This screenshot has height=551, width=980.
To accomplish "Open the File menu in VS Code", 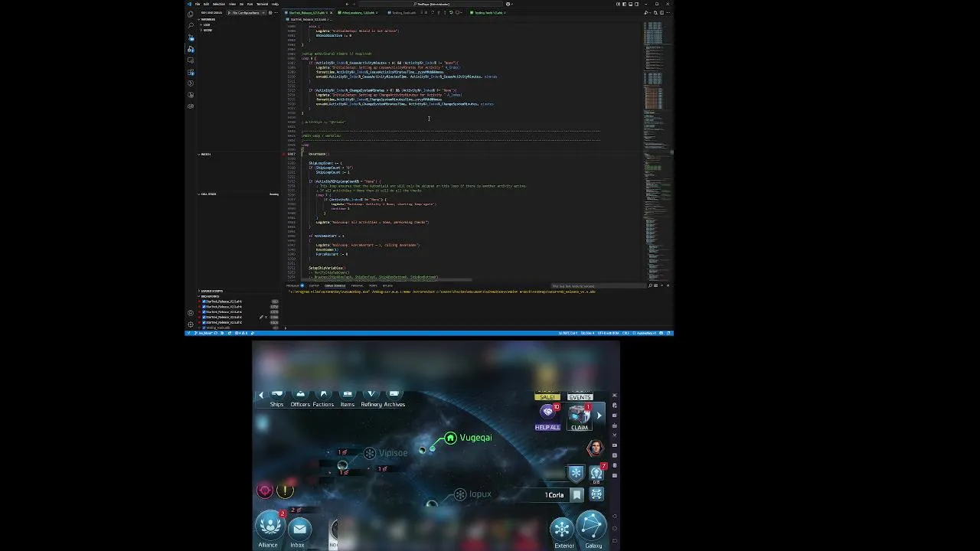I will point(198,4).
